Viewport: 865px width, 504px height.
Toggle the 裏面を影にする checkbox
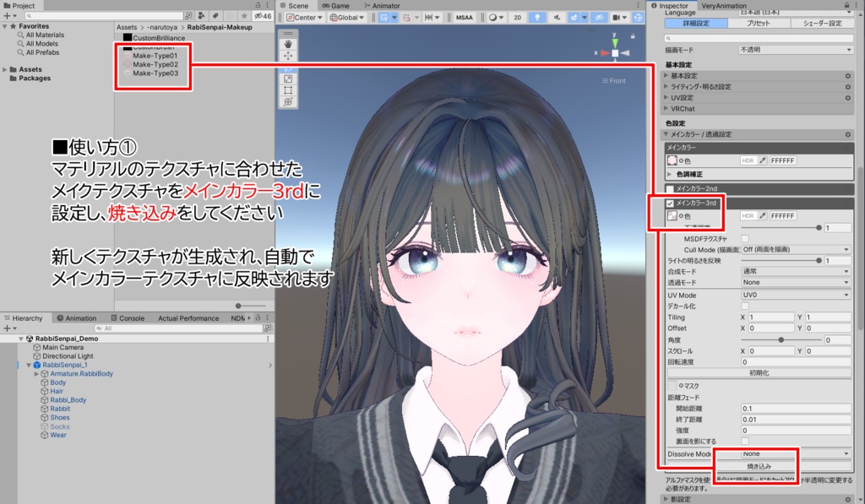(x=745, y=442)
